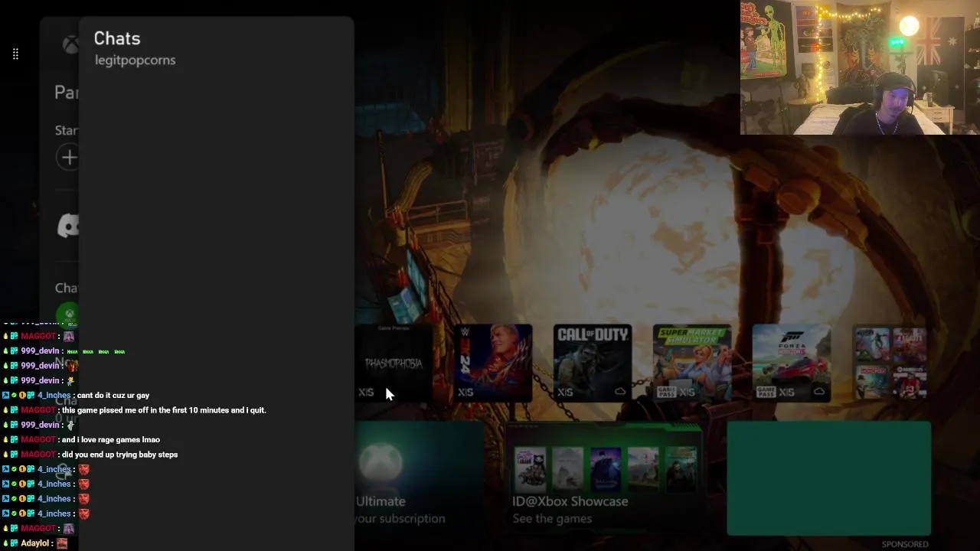The height and width of the screenshot is (551, 980).
Task: Click the SPONSORED label
Action: 905,544
